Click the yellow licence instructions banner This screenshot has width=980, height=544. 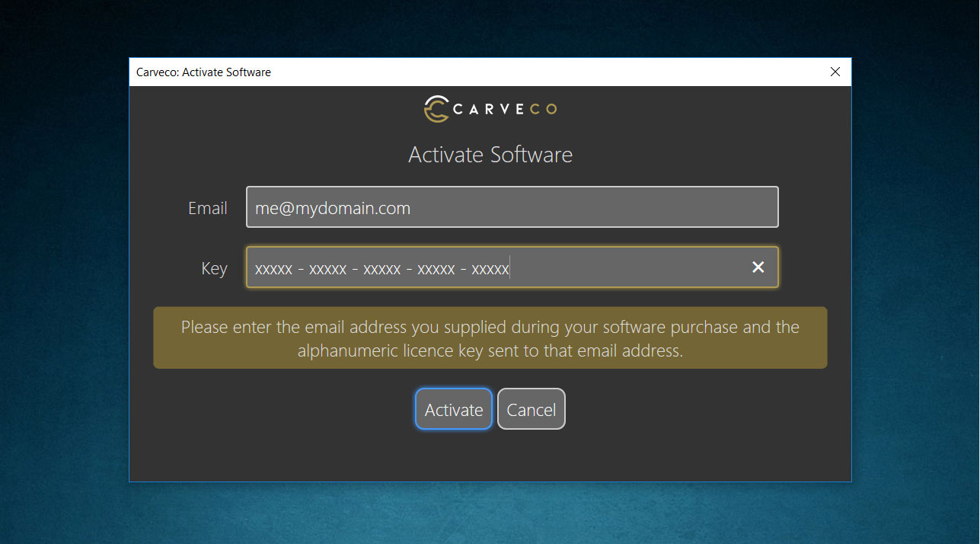tap(490, 338)
